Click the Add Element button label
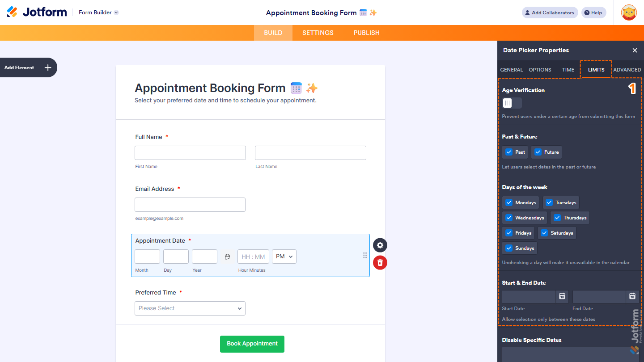 (x=19, y=67)
